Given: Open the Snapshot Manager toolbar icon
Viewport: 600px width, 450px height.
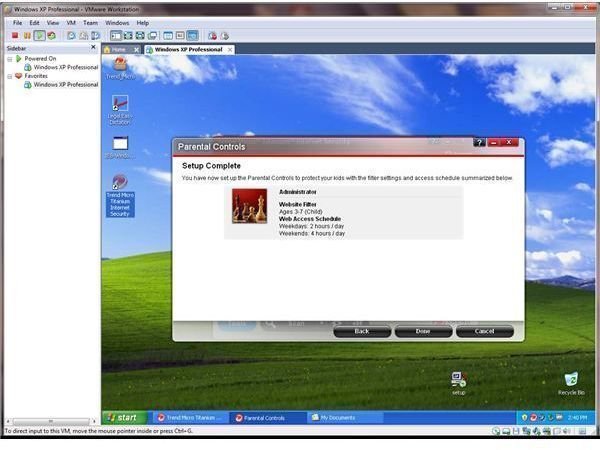Looking at the screenshot, I should click(95, 36).
